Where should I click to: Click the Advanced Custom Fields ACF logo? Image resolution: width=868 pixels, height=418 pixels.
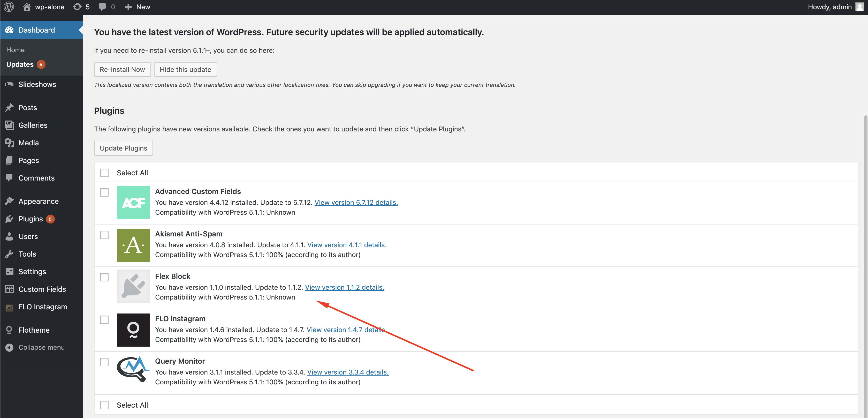tap(133, 203)
